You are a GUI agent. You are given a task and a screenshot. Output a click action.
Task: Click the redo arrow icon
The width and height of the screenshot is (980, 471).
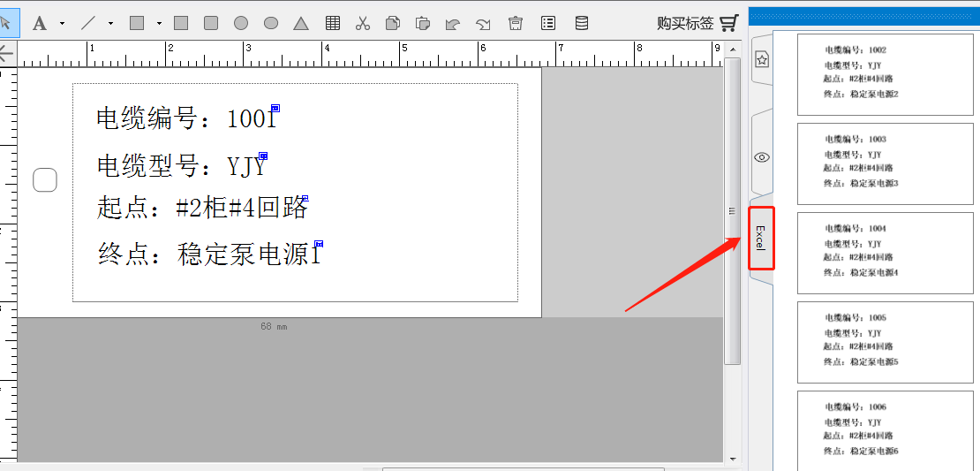click(483, 24)
